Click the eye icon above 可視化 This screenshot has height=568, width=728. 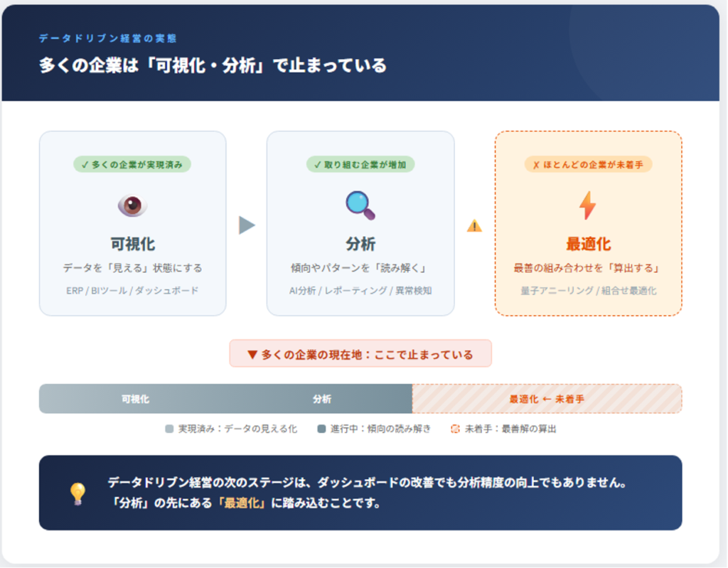click(x=132, y=205)
